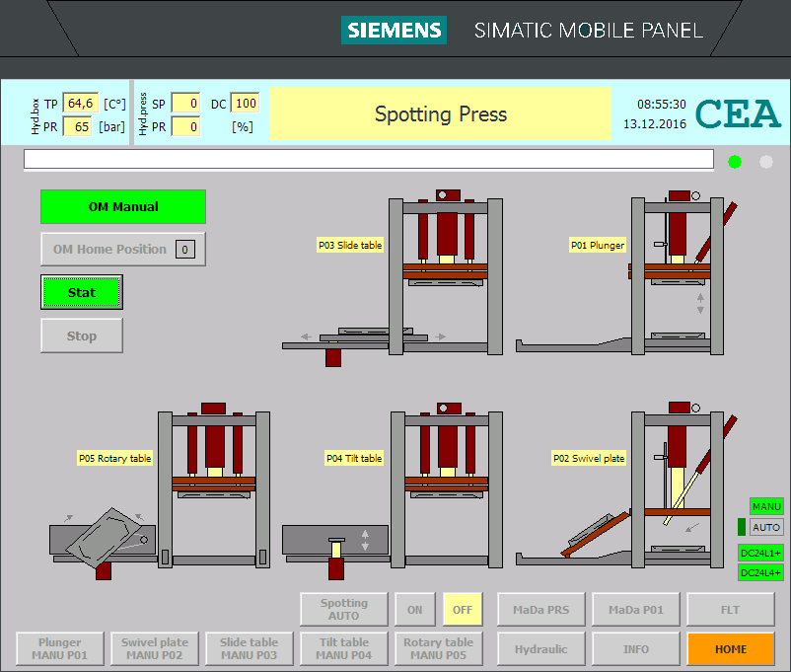Viewport: 791px width, 672px height.
Task: Select OM Home Position button
Action: coord(123,249)
